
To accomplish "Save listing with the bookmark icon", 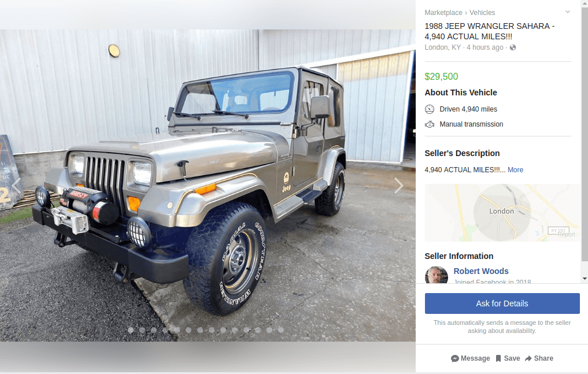I will [x=498, y=358].
